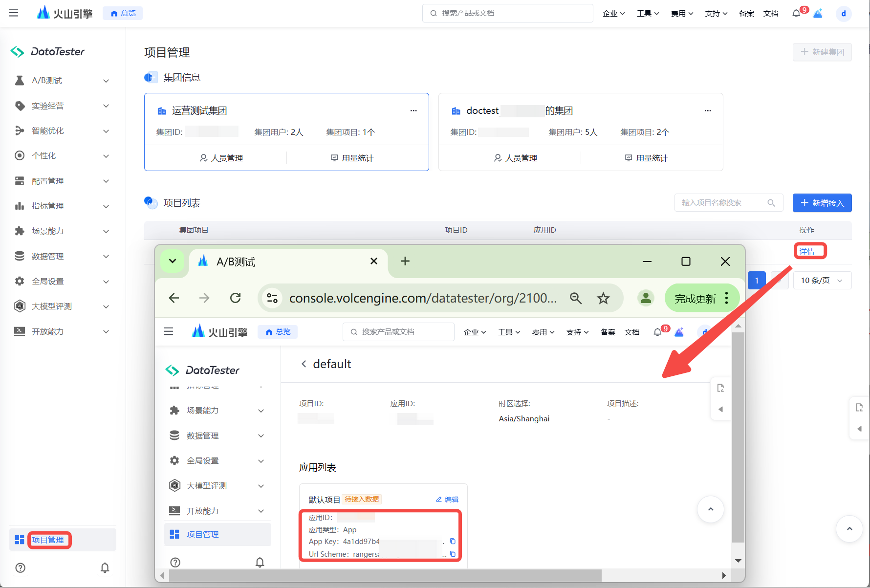870x588 pixels.
Task: Click the document icon at the main page's right edge
Action: pos(860,408)
